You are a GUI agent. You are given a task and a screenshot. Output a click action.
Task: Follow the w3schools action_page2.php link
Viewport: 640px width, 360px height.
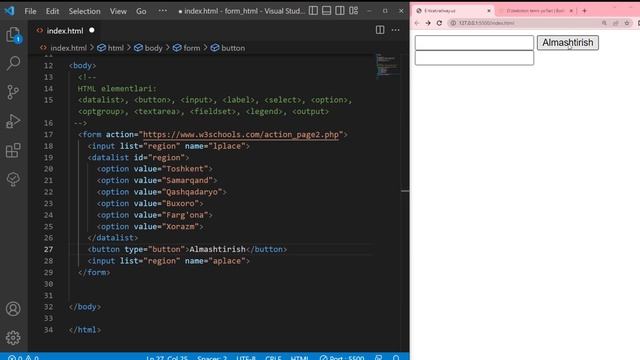pyautogui.click(x=241, y=134)
